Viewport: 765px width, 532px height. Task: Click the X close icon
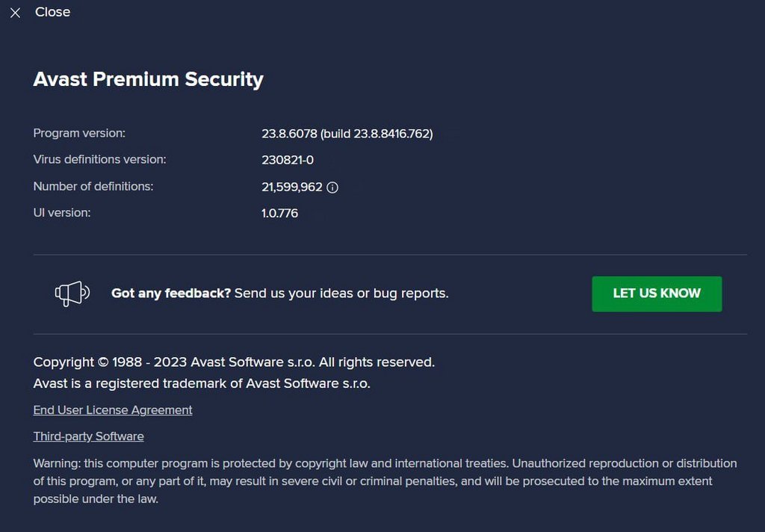coord(15,13)
